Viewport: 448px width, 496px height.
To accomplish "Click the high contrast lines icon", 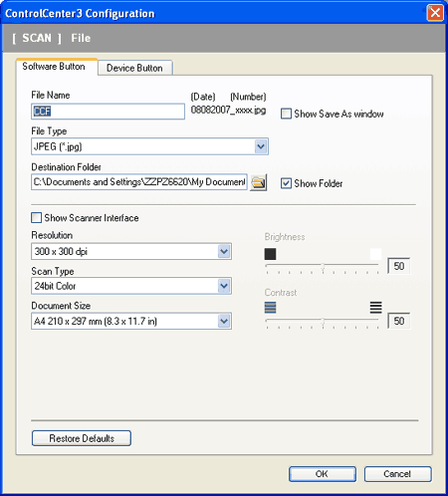I will click(x=375, y=308).
